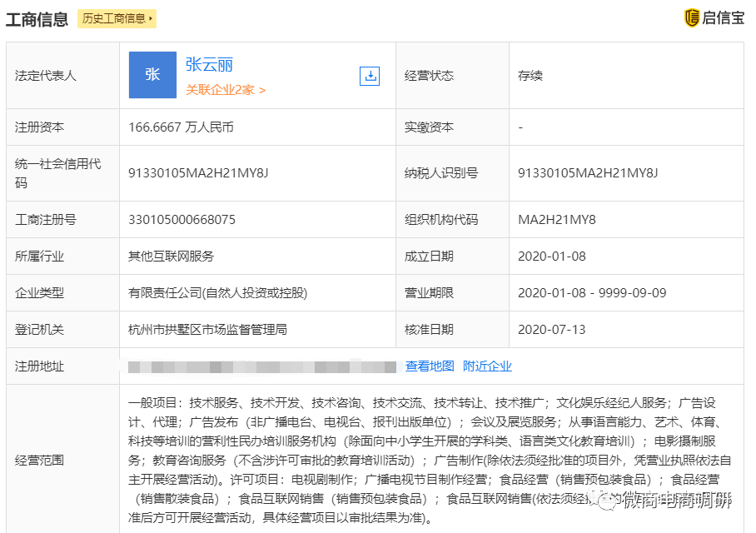Open the 查看地图 link
The image size is (756, 533).
pos(430,366)
